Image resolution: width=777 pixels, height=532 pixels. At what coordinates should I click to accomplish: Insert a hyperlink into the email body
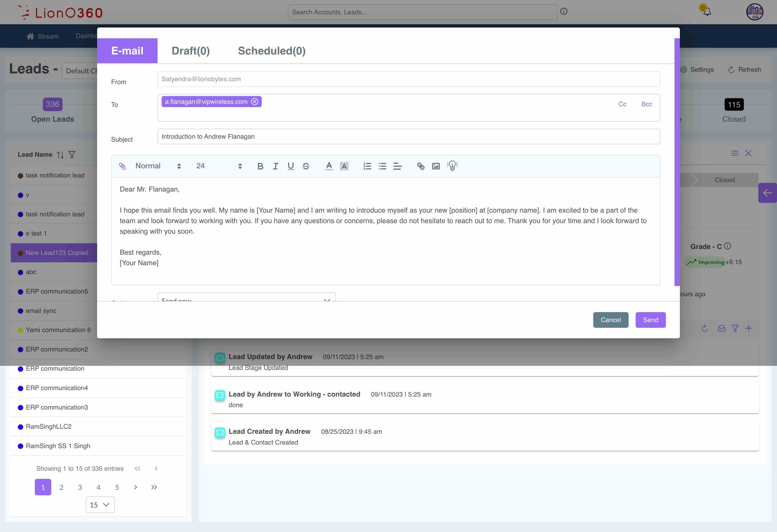[420, 166]
